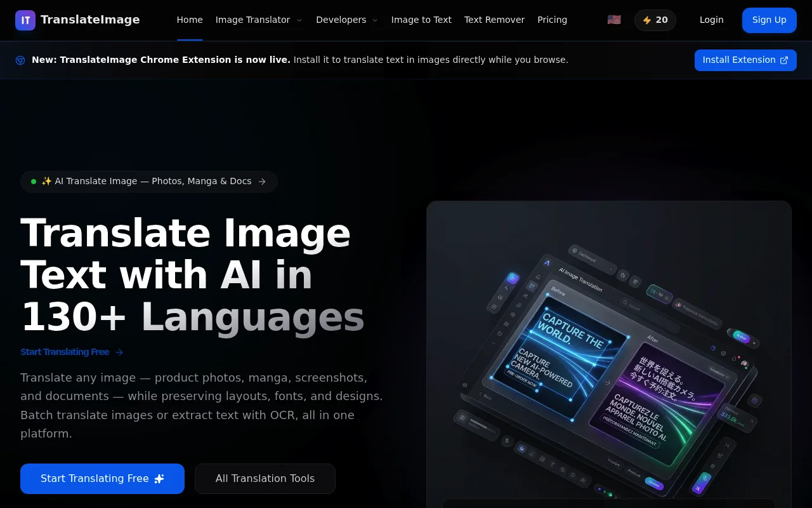
Task: Click the TranslateImage brand name
Action: tap(90, 20)
